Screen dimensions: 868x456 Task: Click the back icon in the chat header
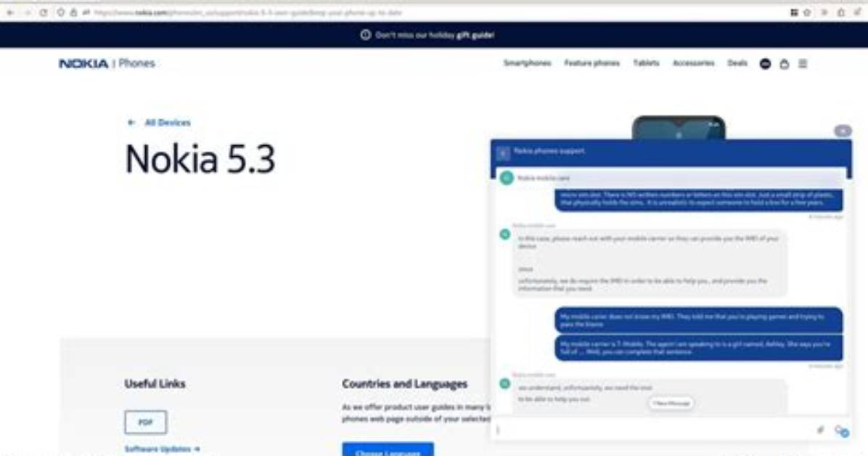(x=503, y=153)
